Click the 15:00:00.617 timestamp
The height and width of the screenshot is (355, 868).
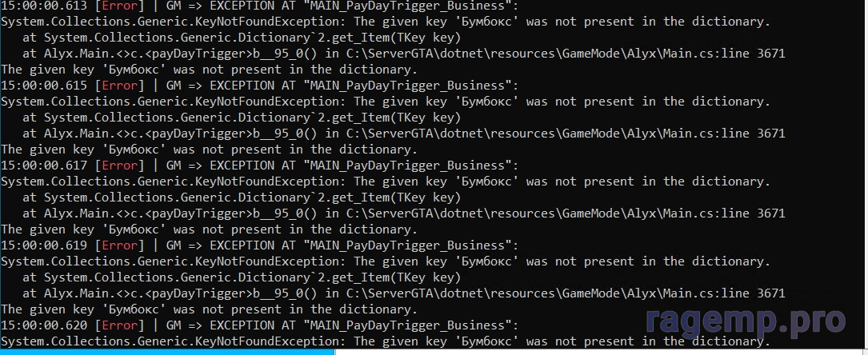[x=44, y=166]
